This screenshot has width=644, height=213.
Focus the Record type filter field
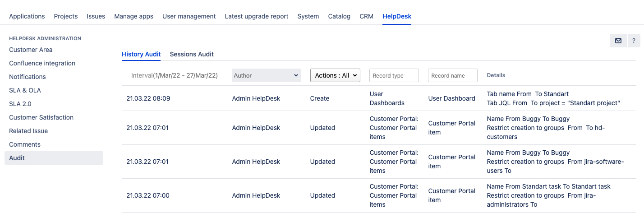pyautogui.click(x=394, y=75)
